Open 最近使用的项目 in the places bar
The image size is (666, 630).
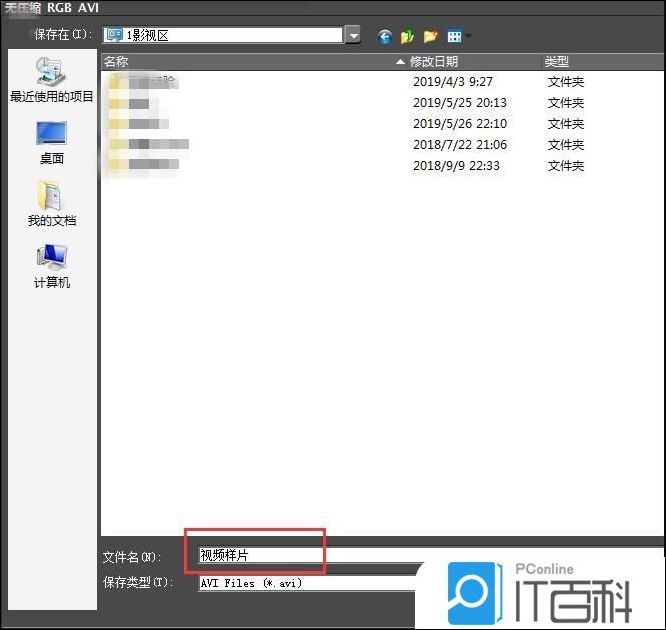tap(51, 80)
